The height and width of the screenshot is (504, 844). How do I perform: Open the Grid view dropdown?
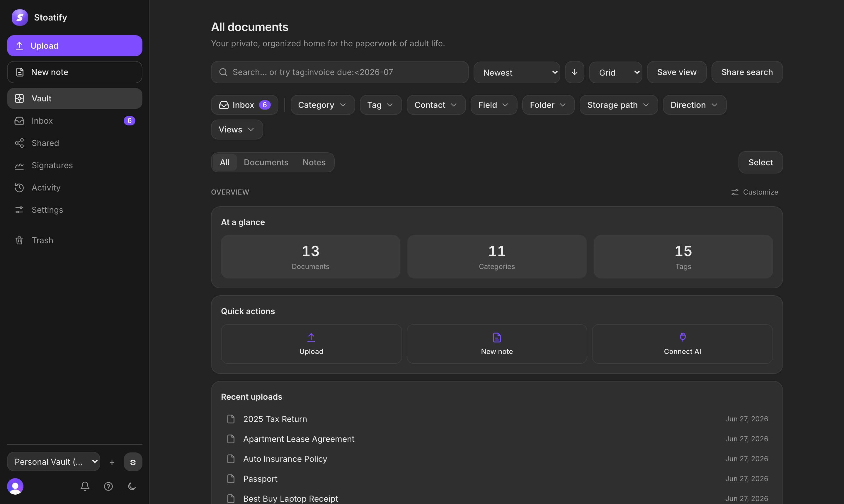(x=615, y=72)
